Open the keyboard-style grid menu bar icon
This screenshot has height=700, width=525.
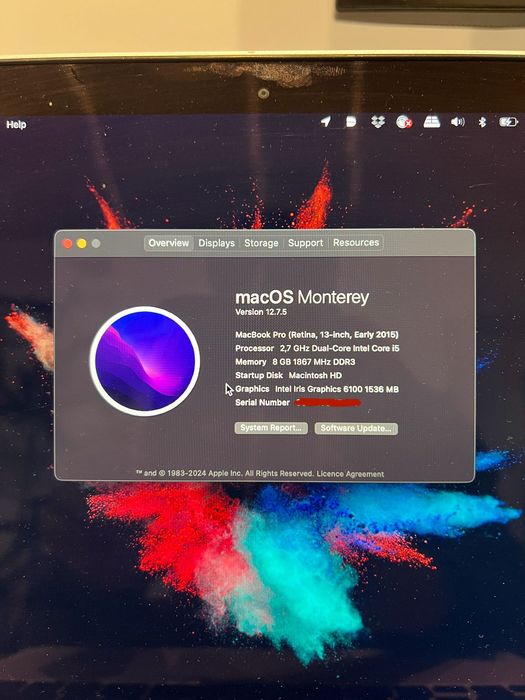(432, 121)
